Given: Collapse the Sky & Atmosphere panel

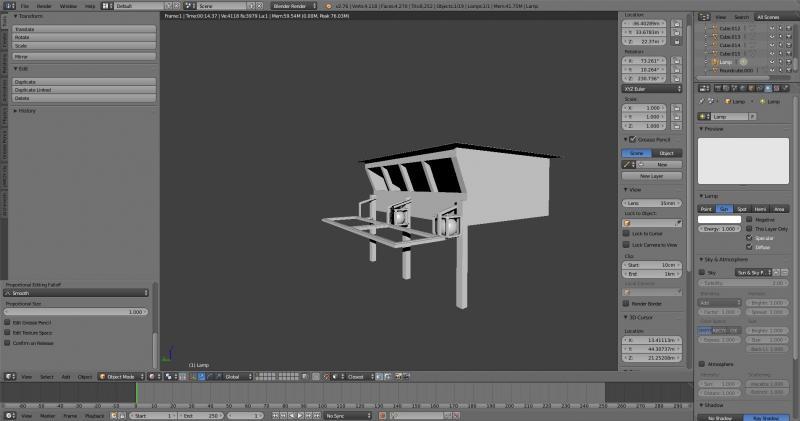Looking at the screenshot, I should click(724, 260).
